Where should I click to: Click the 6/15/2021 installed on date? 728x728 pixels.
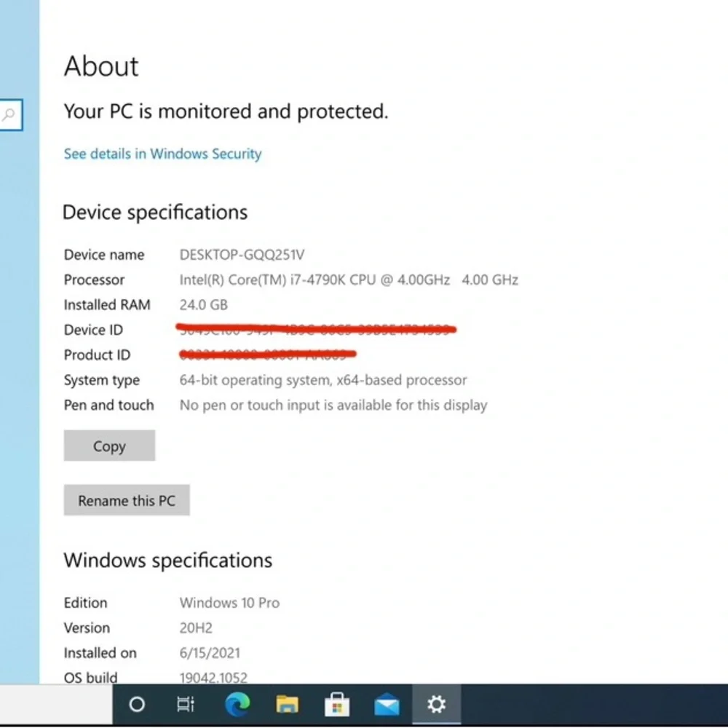[210, 653]
